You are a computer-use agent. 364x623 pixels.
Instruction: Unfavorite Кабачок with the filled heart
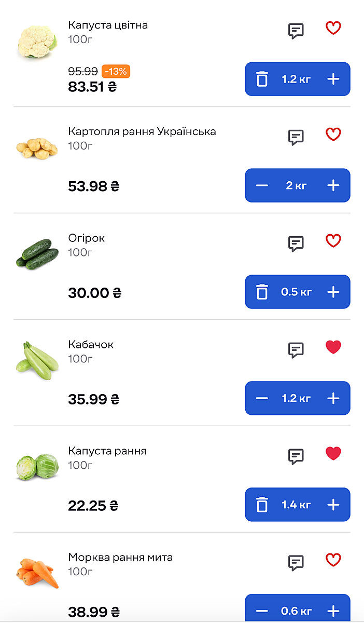333,347
